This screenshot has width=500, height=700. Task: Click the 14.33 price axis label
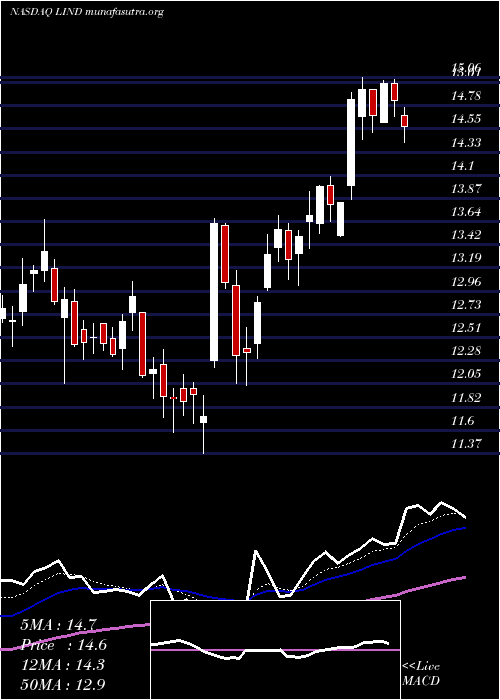(466, 143)
